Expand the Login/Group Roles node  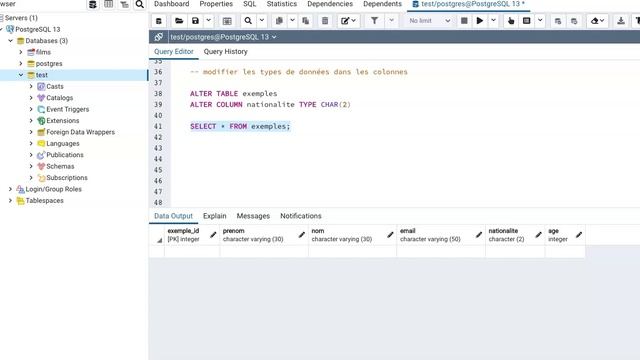[11, 189]
